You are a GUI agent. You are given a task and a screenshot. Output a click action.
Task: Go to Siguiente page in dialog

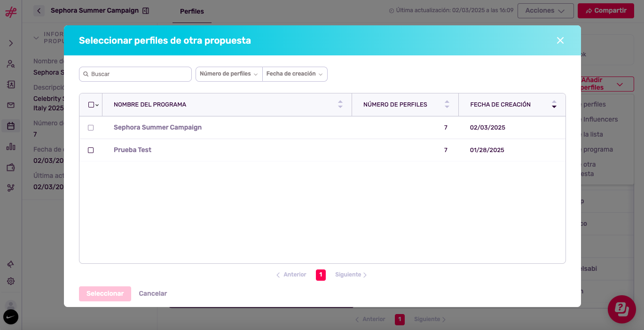click(x=351, y=275)
